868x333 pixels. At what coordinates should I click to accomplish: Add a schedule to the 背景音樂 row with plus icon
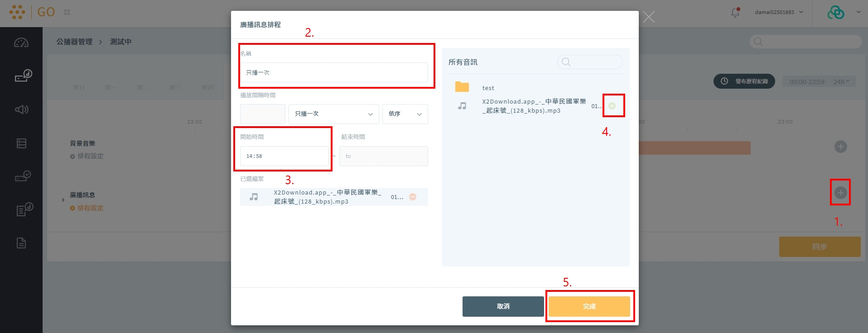click(x=840, y=147)
